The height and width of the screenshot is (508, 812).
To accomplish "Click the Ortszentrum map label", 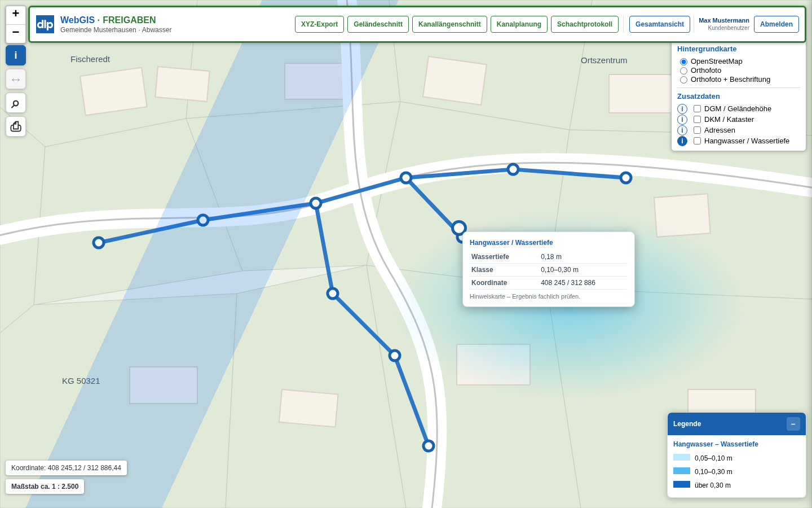I will point(604,60).
